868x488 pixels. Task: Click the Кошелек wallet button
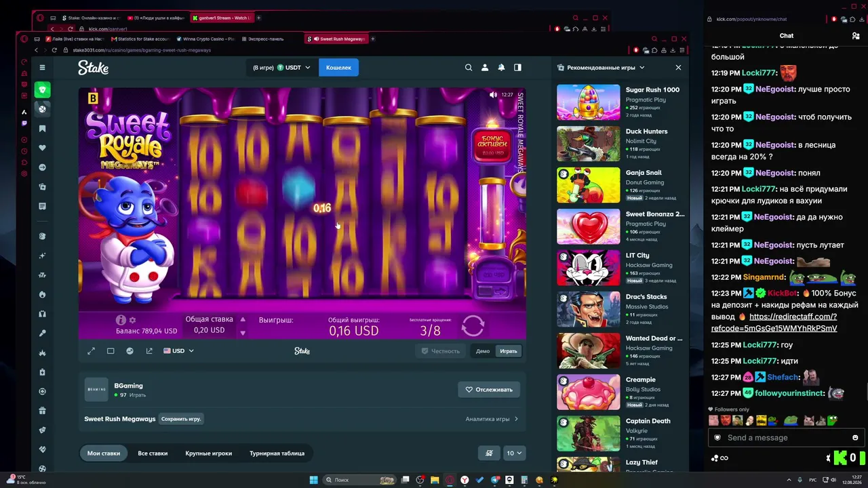(x=338, y=68)
